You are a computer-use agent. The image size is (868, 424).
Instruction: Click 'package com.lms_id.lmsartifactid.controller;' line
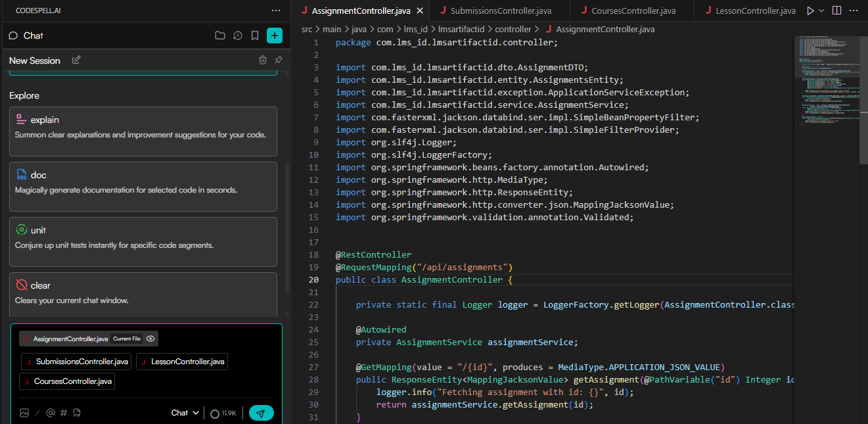coord(446,42)
